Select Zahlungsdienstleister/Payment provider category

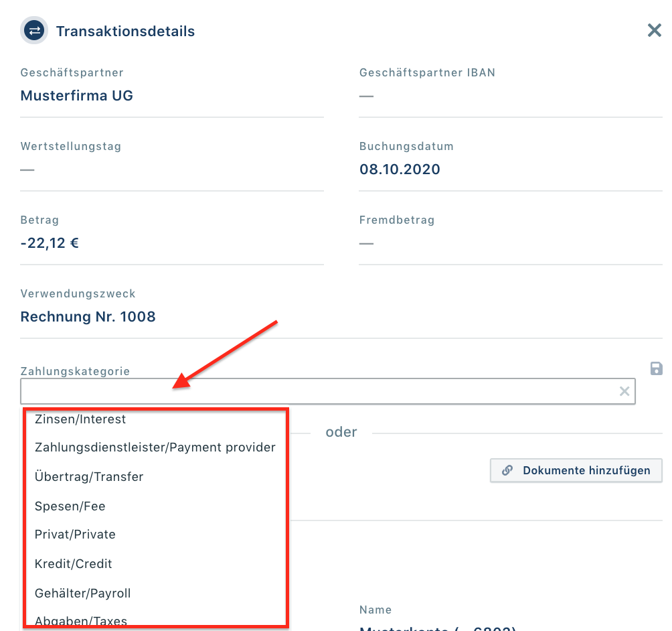pyautogui.click(x=154, y=447)
